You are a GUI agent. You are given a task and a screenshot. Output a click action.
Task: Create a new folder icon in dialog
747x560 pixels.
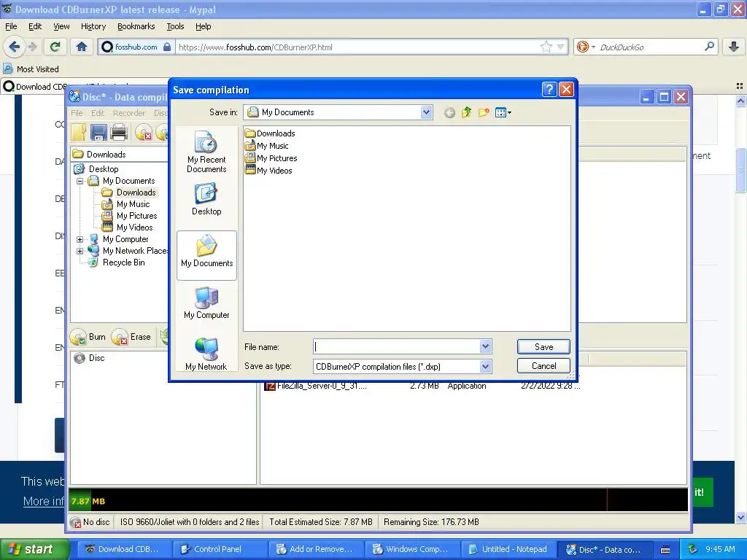[484, 113]
